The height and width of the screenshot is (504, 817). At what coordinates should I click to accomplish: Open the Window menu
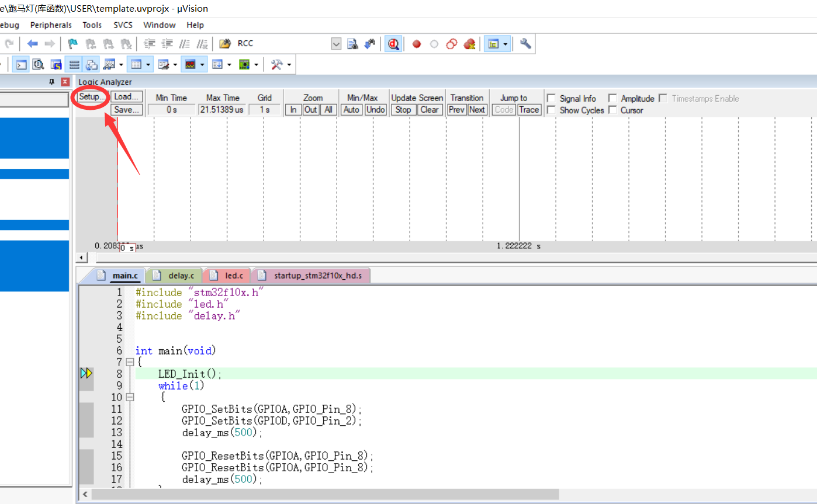coord(160,25)
